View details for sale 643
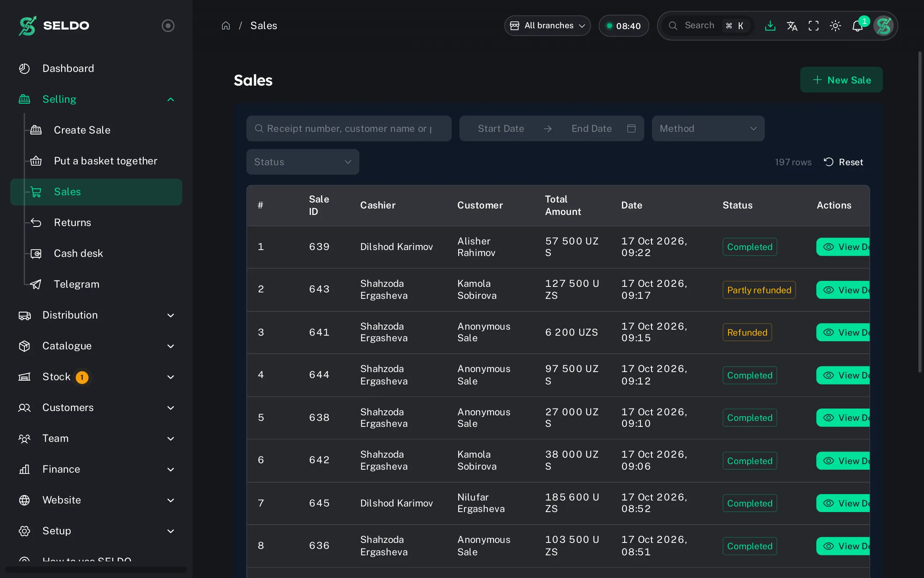 tap(843, 290)
